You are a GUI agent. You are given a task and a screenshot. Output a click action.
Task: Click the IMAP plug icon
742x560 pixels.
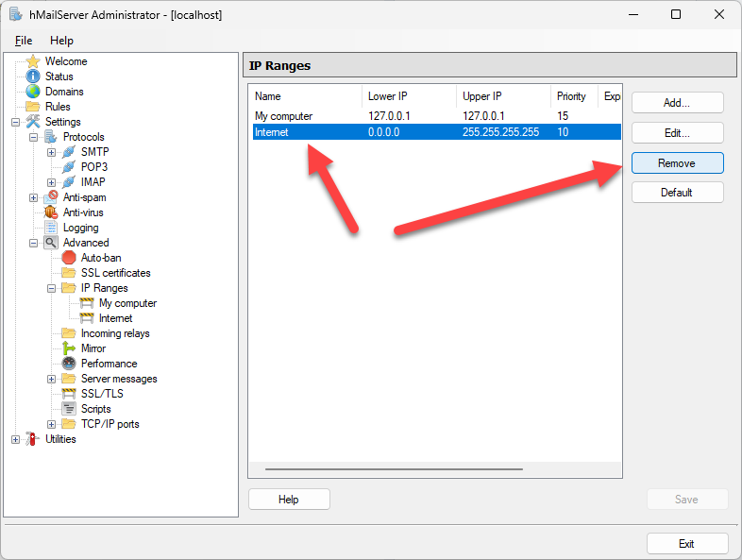69,182
